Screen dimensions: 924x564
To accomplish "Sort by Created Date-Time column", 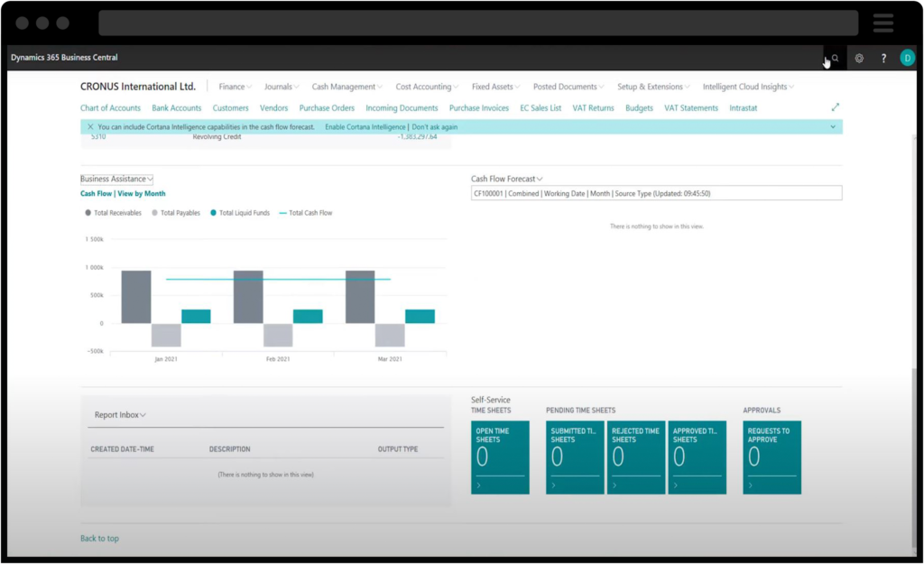I will click(x=122, y=449).
